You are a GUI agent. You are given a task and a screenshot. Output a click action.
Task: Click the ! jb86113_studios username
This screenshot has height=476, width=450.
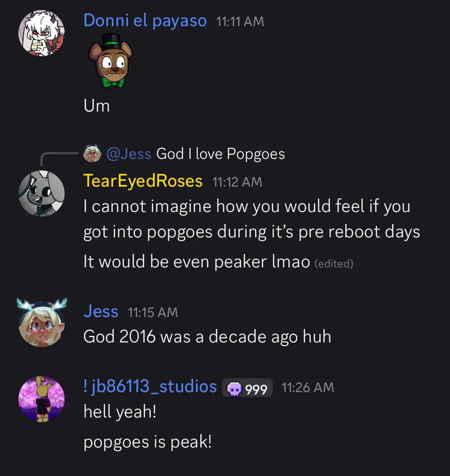(150, 386)
